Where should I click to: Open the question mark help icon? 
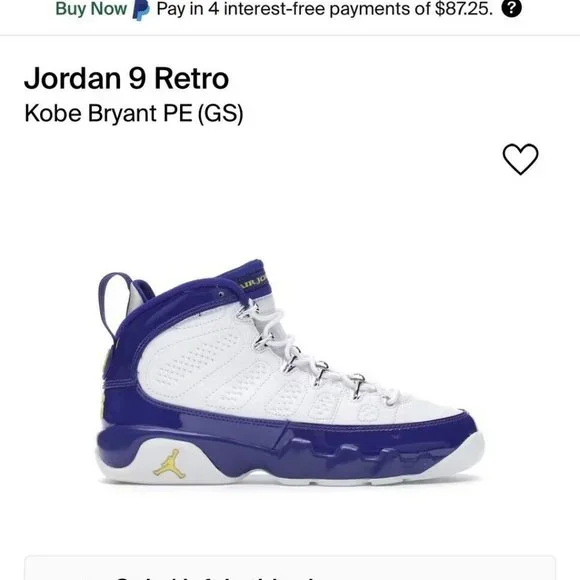[x=511, y=9]
